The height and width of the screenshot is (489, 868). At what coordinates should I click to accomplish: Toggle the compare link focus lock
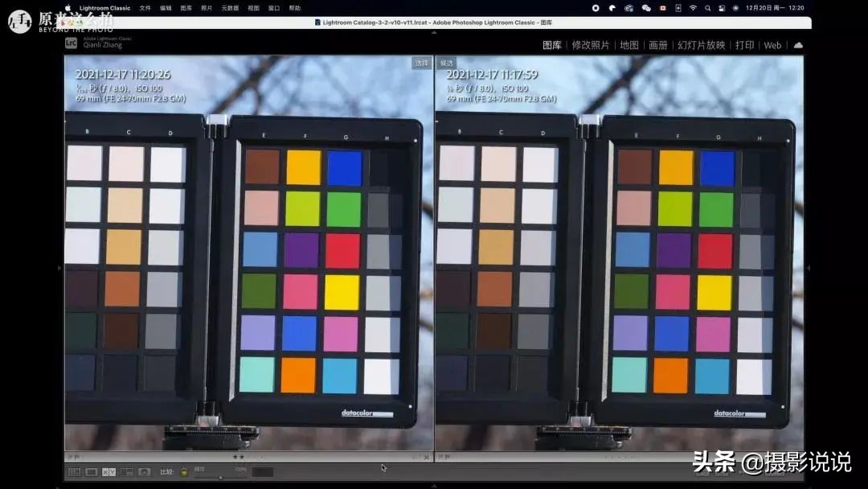pos(184,472)
